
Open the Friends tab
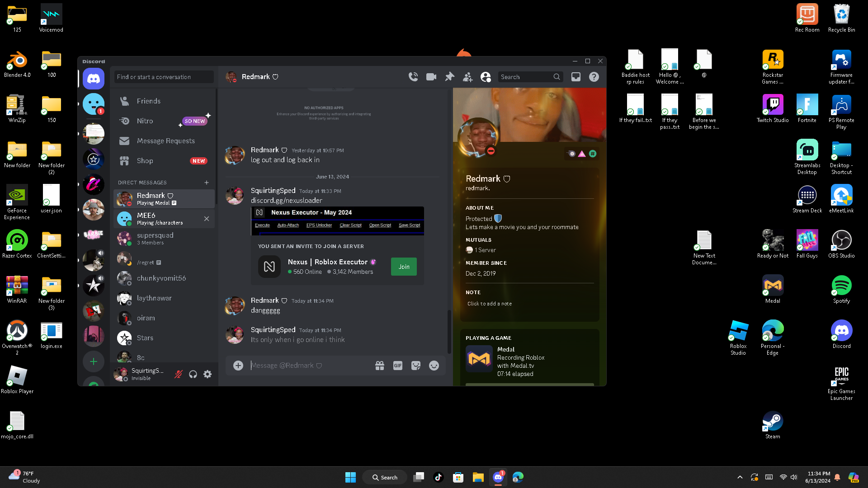pyautogui.click(x=148, y=101)
